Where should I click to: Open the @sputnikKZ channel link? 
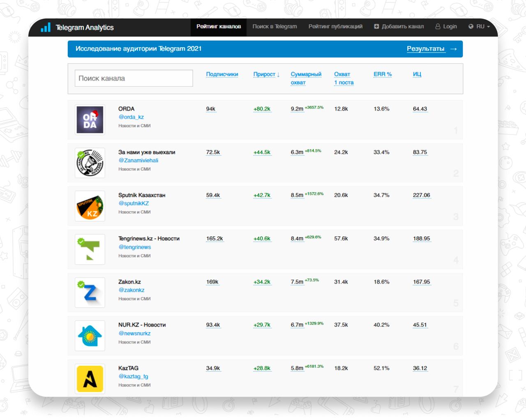(134, 203)
